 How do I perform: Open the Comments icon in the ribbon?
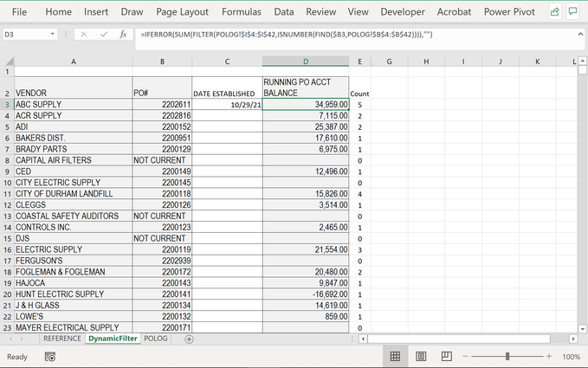point(572,11)
